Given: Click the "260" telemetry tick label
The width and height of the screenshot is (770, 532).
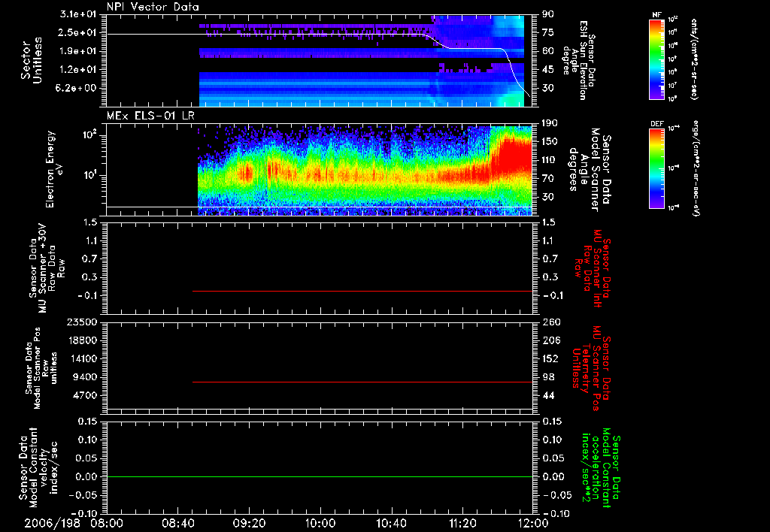Looking at the screenshot, I should click(x=550, y=322).
